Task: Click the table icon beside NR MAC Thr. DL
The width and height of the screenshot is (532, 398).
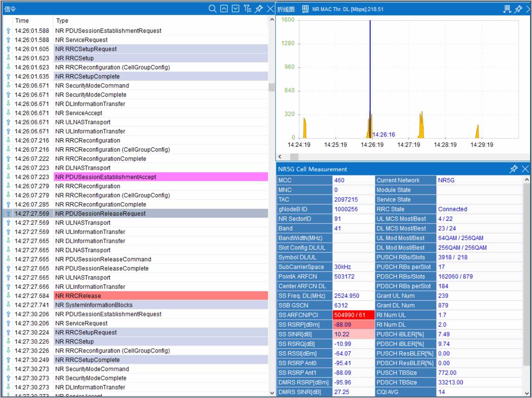Action: 305,9
